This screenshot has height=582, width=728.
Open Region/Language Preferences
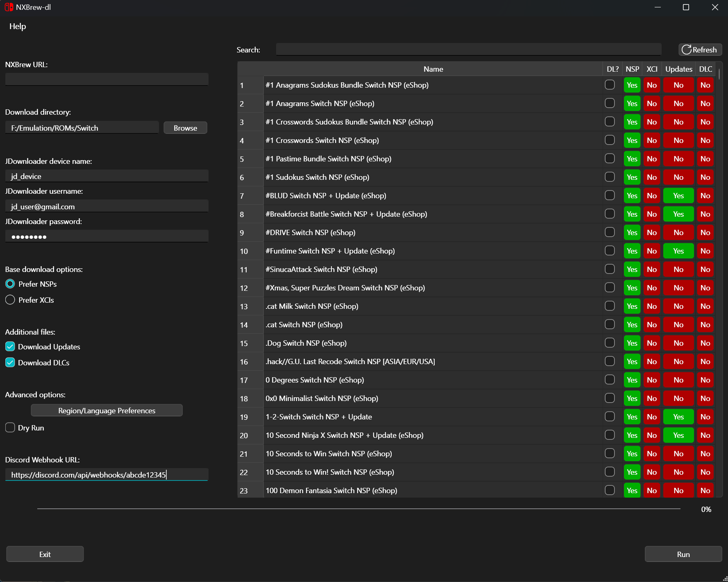pyautogui.click(x=107, y=410)
